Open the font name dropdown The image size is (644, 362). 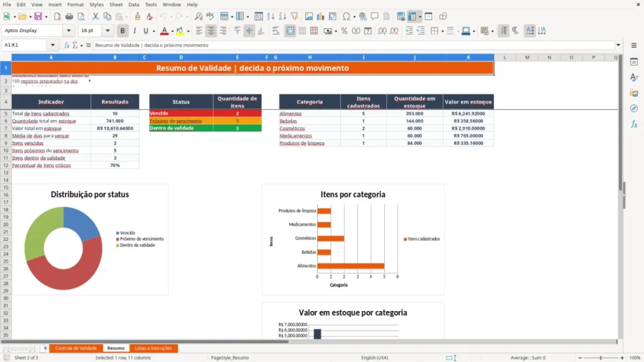click(x=69, y=30)
